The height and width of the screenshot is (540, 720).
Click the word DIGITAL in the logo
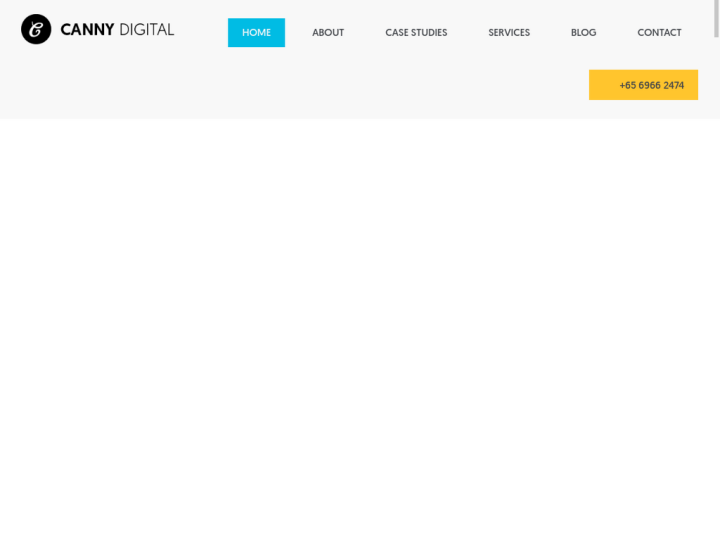(x=147, y=30)
